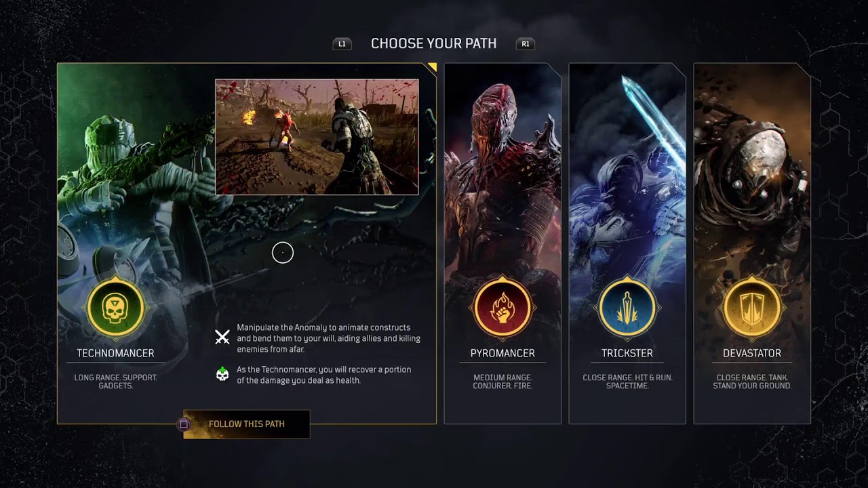
Task: Click the Pyromancer flaming fist emblem
Action: 502,308
